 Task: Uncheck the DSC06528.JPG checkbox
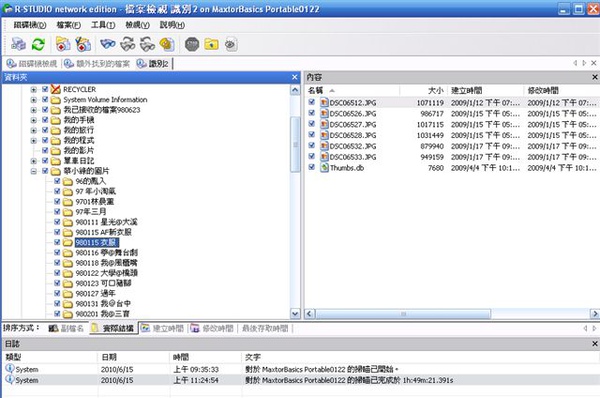pyautogui.click(x=311, y=134)
